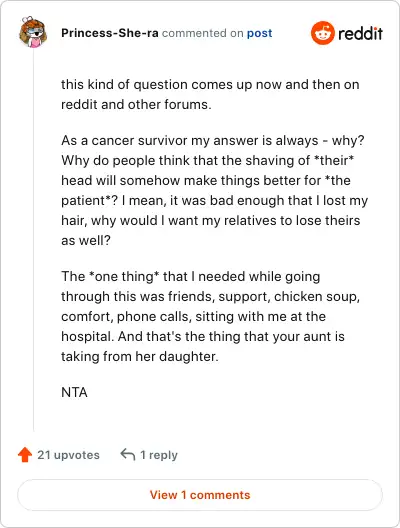Click the reply arrow icon

(x=128, y=454)
